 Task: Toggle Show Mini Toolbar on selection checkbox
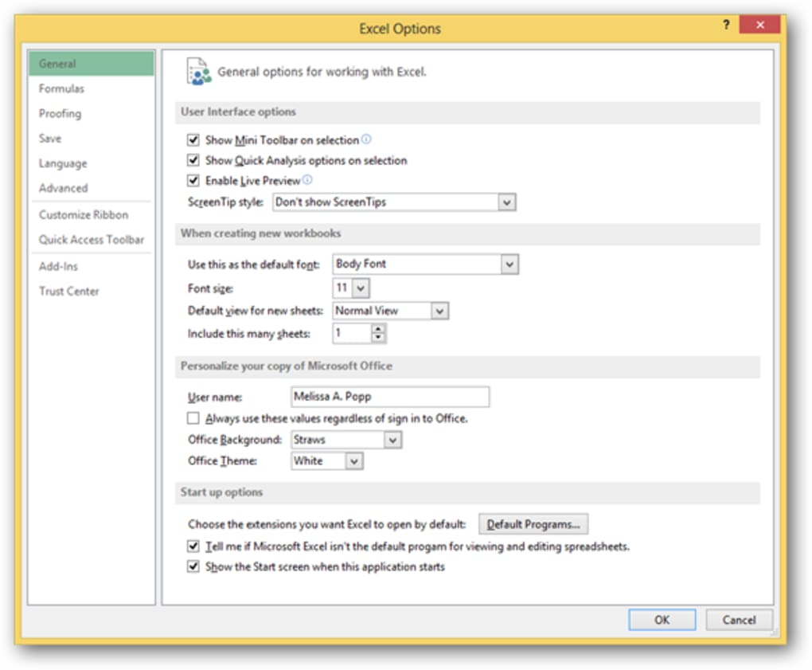(193, 140)
